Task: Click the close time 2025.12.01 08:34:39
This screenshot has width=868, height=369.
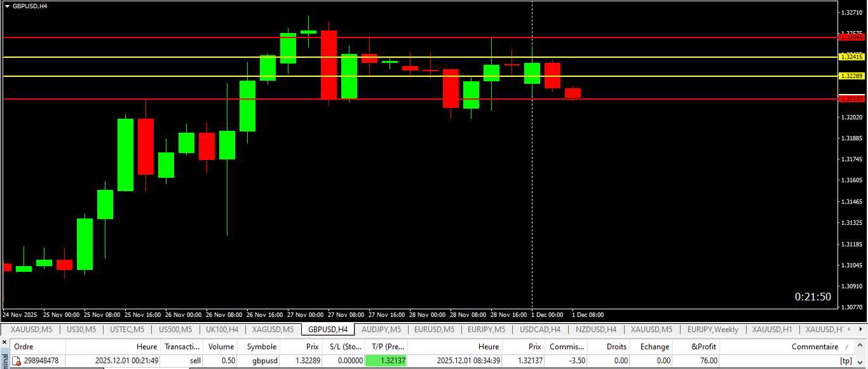Action: pyautogui.click(x=468, y=361)
